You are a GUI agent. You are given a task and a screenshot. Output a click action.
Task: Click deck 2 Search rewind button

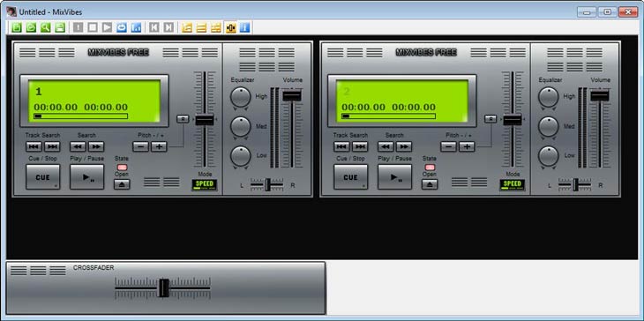tap(386, 146)
